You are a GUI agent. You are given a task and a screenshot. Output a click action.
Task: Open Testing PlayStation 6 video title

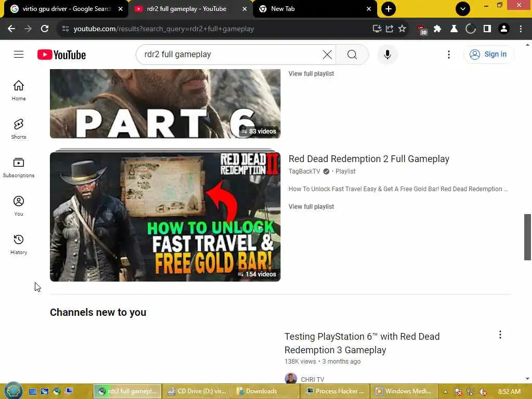[x=362, y=343]
